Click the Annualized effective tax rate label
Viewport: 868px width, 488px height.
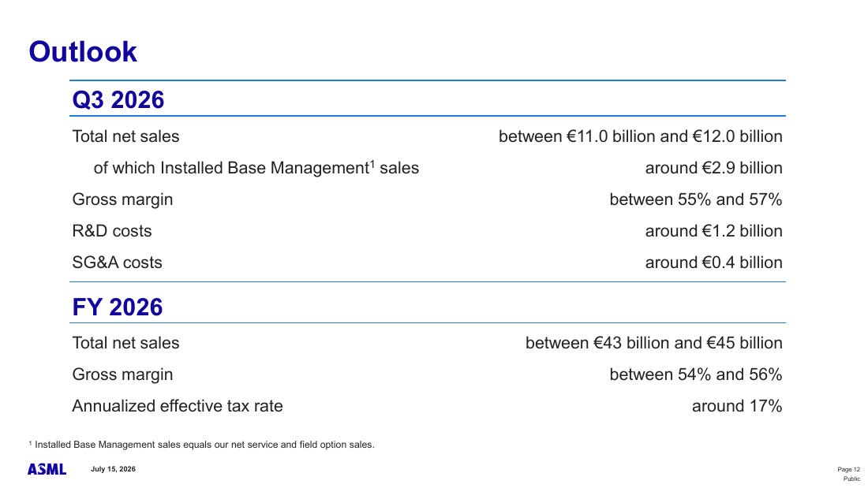click(x=177, y=406)
